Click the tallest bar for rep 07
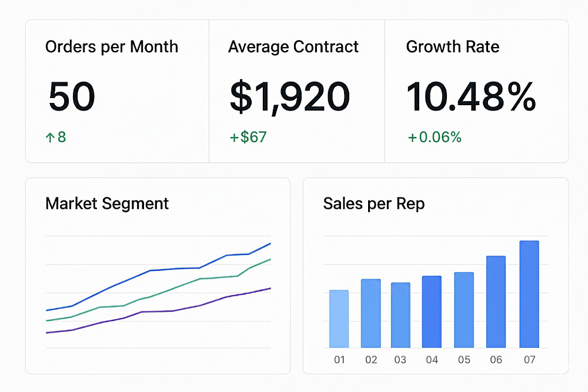Image resolution: width=588 pixels, height=392 pixels. tap(529, 294)
